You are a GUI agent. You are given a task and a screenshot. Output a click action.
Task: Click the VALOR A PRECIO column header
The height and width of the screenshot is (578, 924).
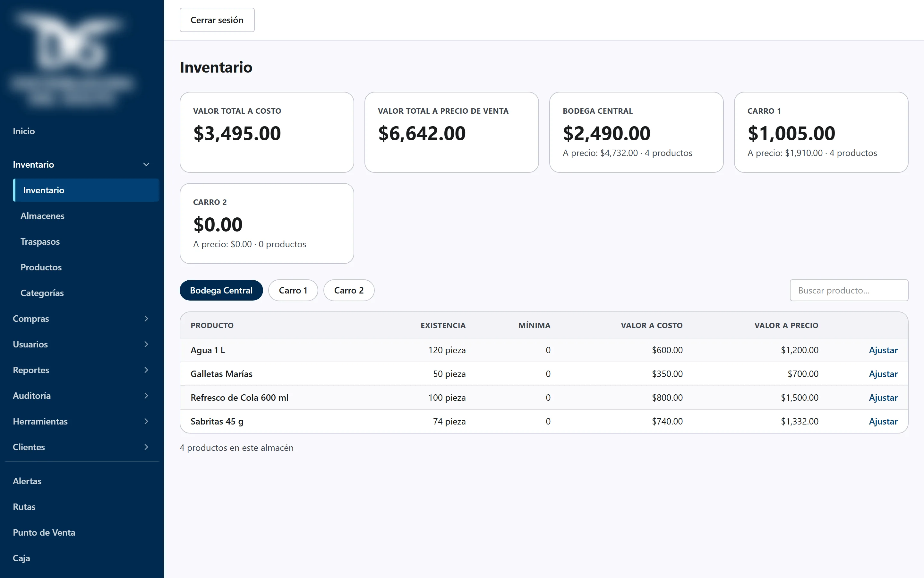pos(786,325)
